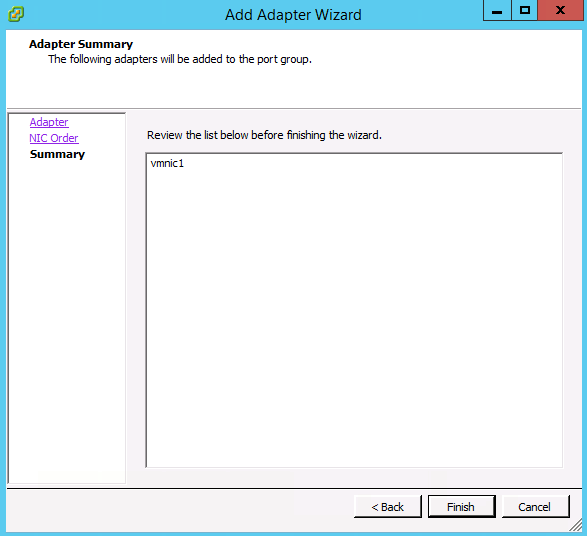Viewport: 587px width, 536px height.
Task: Cancel the Add Adapter Wizard
Action: tap(535, 507)
